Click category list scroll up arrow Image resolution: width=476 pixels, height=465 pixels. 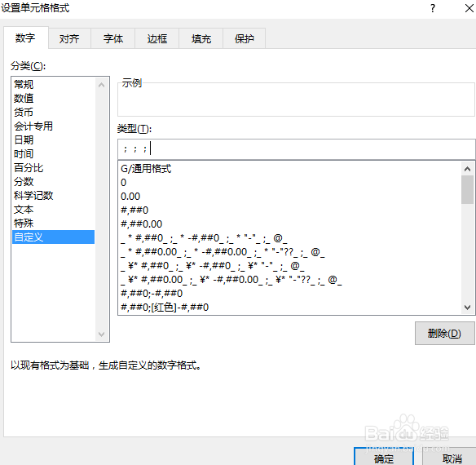click(x=102, y=85)
